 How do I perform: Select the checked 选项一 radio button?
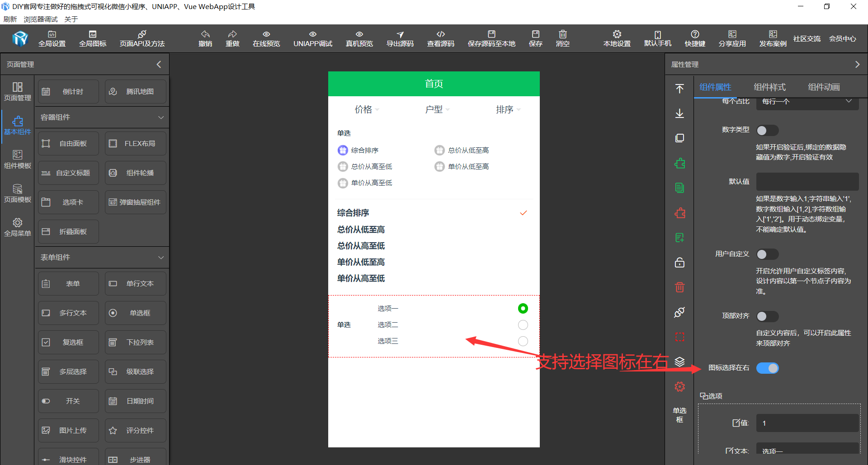[523, 309]
